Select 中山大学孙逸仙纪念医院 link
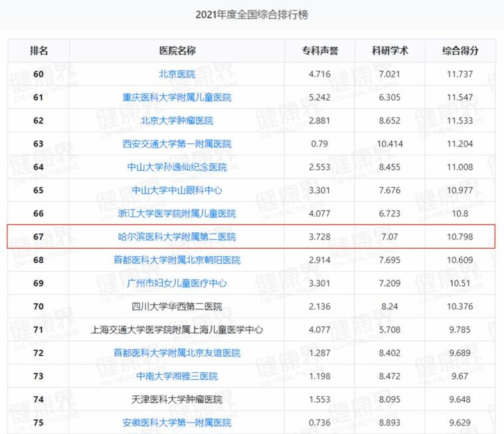The image size is (504, 434). click(x=177, y=167)
